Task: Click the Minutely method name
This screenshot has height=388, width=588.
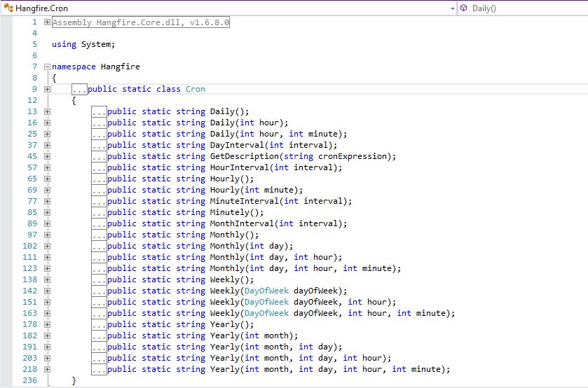Action: pyautogui.click(x=229, y=212)
